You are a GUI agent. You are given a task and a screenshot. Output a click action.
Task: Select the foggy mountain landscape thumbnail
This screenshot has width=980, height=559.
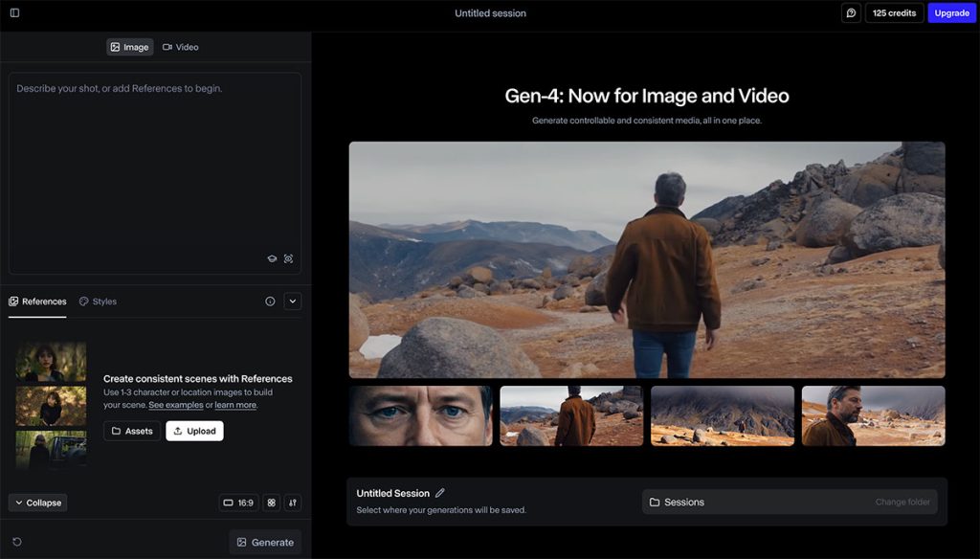point(723,415)
